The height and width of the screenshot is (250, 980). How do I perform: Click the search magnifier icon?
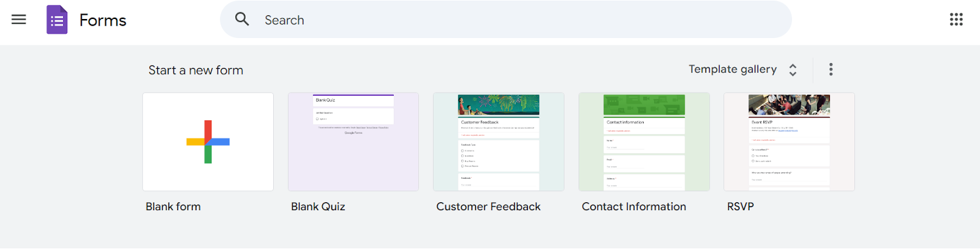click(242, 19)
